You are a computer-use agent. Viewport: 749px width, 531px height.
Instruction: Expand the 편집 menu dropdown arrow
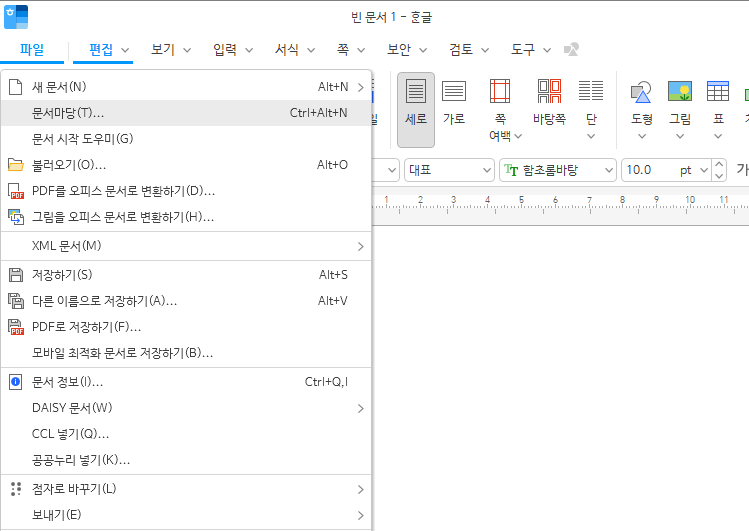coord(125,50)
